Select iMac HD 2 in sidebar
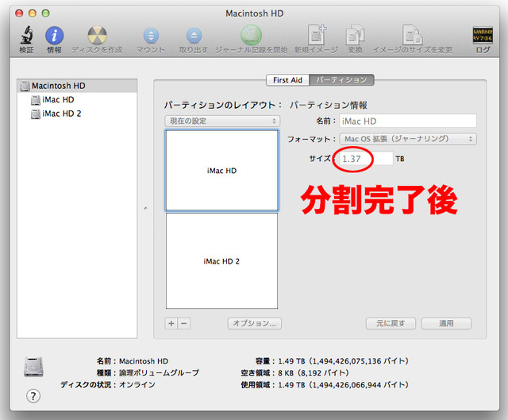This screenshot has height=420, width=508. point(61,114)
